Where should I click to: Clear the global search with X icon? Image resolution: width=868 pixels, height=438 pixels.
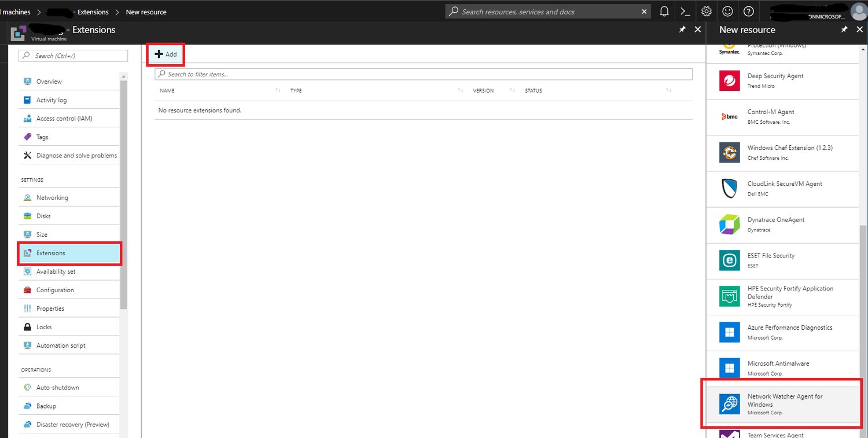pos(644,11)
